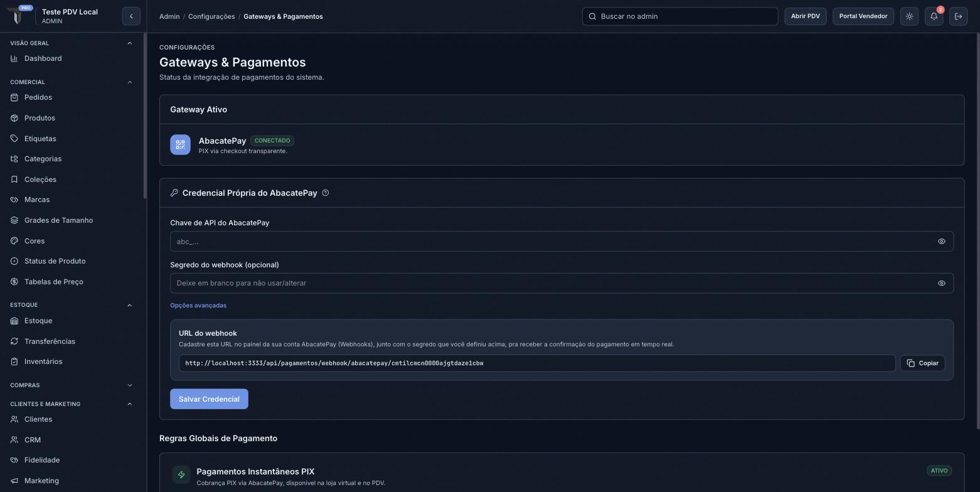This screenshot has width=980, height=492.
Task: Click the Pedidos icon in sidebar
Action: 14,97
